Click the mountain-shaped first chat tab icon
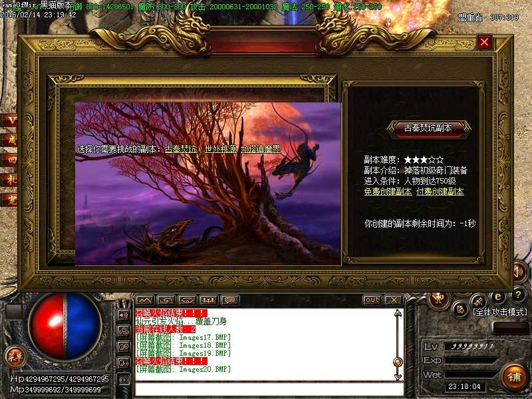 tap(145, 301)
